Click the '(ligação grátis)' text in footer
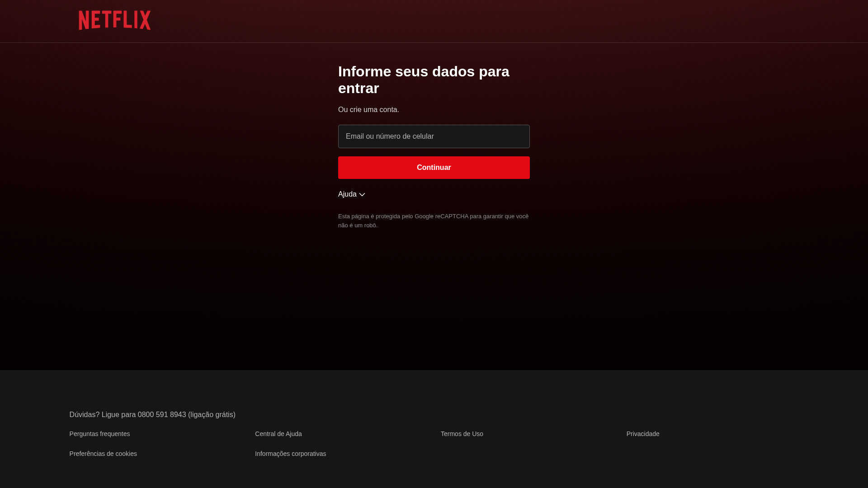 pyautogui.click(x=212, y=415)
